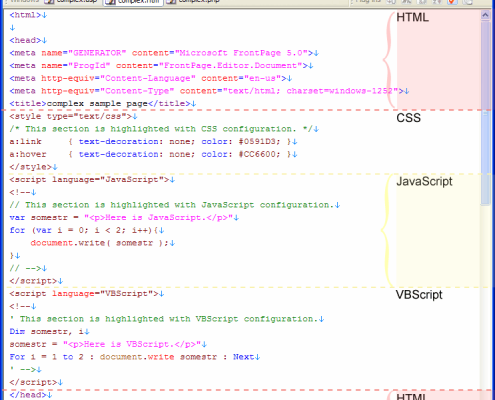Click the JavaScript configuration comment line
The image size is (495, 400).
coord(175,205)
